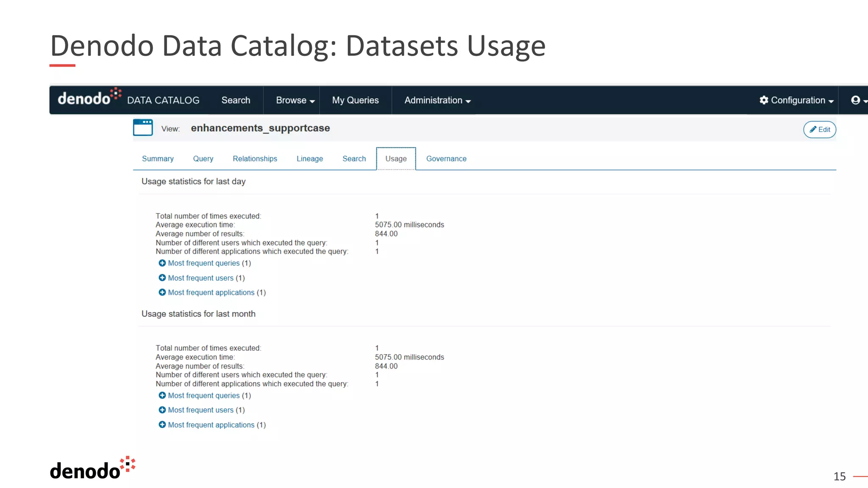868x488 pixels.
Task: Click the view type icon beside enhancements_supportcase
Action: coord(143,128)
